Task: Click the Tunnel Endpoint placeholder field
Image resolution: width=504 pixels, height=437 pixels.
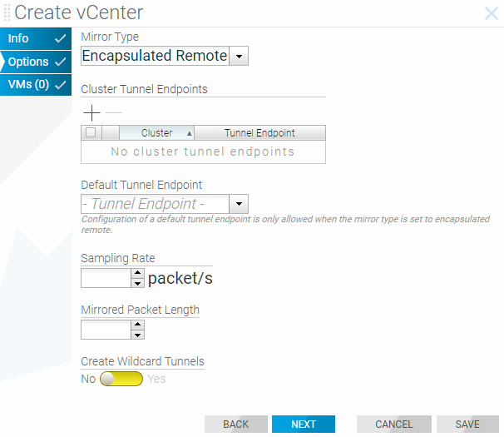Action: (155, 204)
